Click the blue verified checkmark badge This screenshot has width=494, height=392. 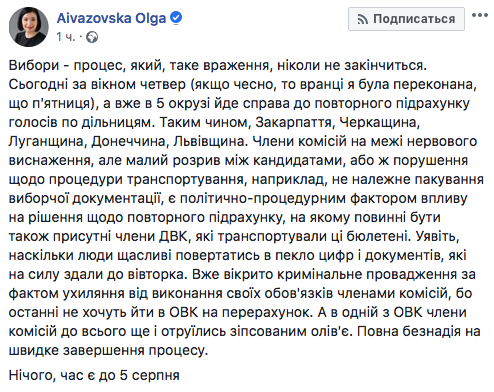(x=176, y=18)
